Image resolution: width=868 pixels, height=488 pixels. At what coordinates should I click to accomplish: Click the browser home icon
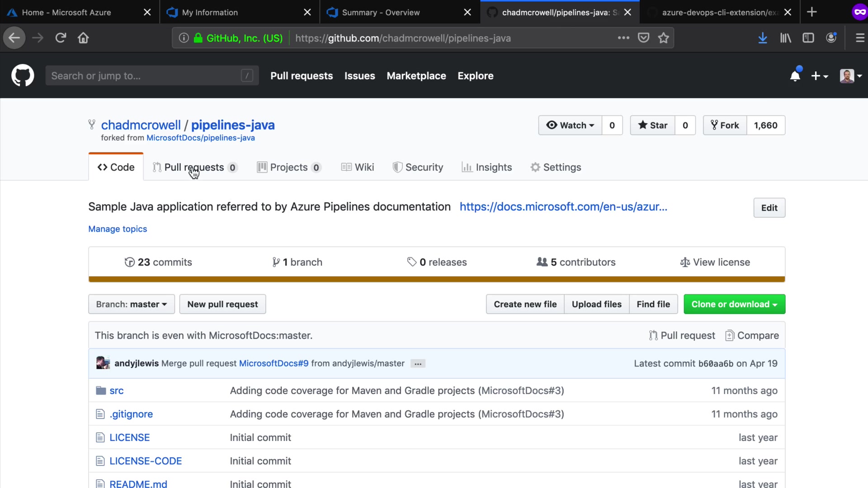tap(83, 38)
